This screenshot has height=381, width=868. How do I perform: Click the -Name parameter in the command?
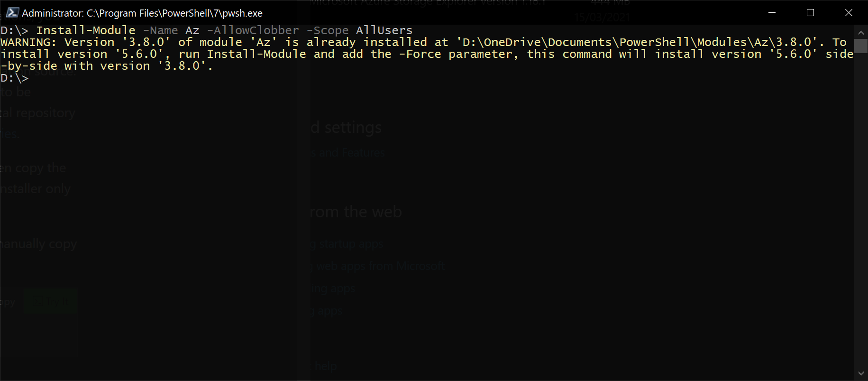(x=161, y=30)
